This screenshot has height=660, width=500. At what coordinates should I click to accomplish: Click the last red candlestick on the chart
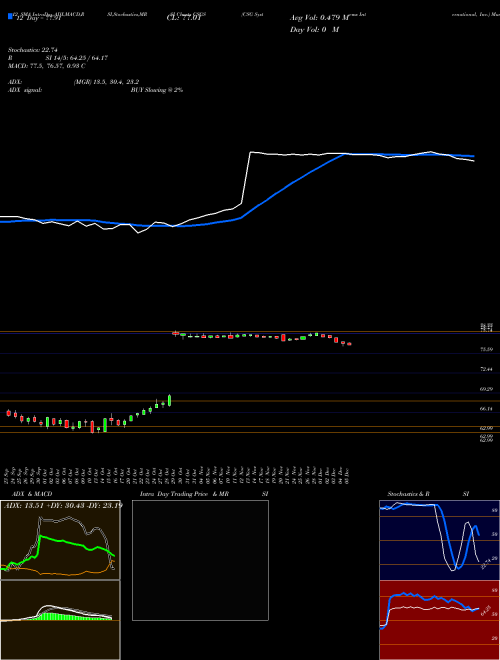pyautogui.click(x=349, y=344)
